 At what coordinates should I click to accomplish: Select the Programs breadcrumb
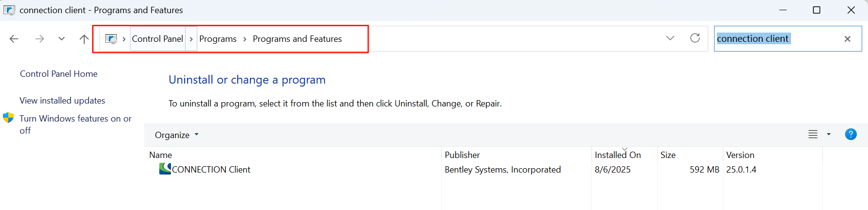(x=218, y=39)
